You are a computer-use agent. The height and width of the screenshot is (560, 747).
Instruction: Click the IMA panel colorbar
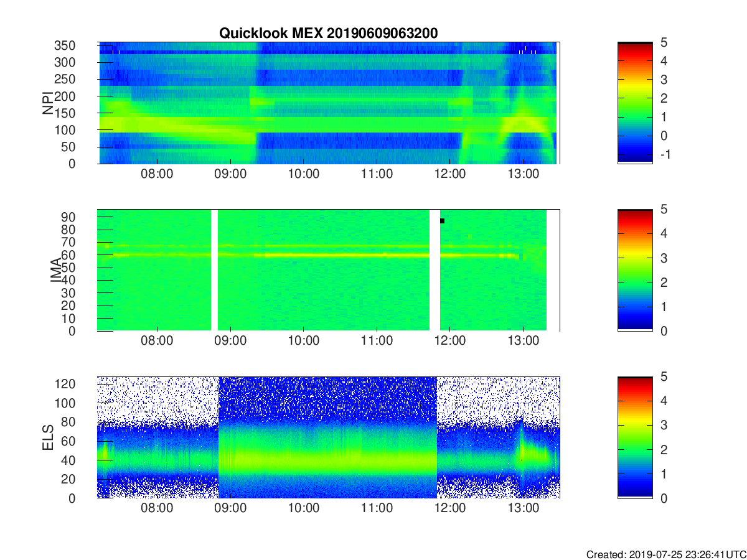[635, 270]
